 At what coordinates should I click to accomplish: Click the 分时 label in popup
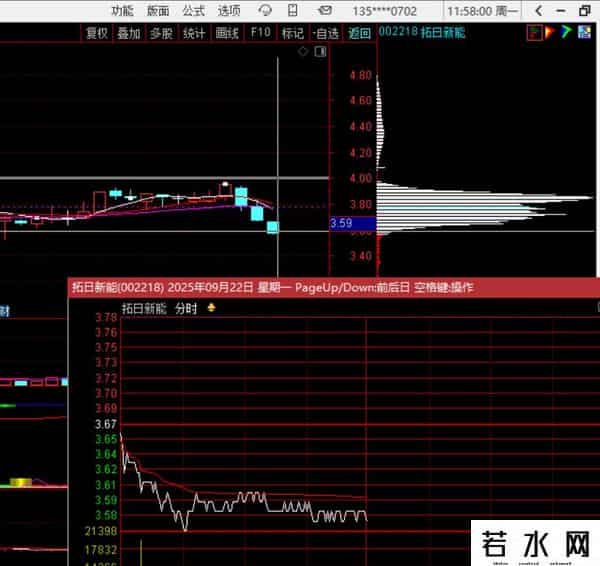(186, 308)
